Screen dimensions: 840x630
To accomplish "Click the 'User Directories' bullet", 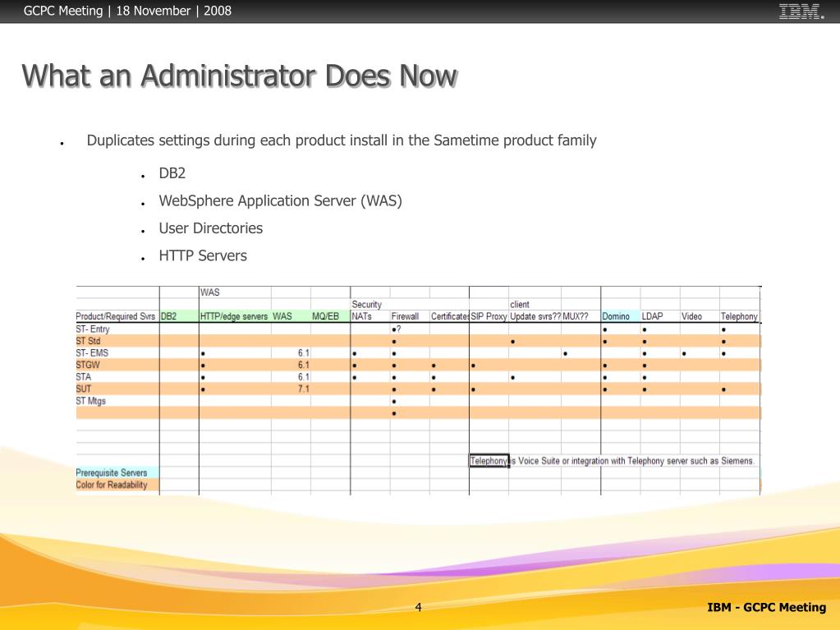I will pos(210,228).
